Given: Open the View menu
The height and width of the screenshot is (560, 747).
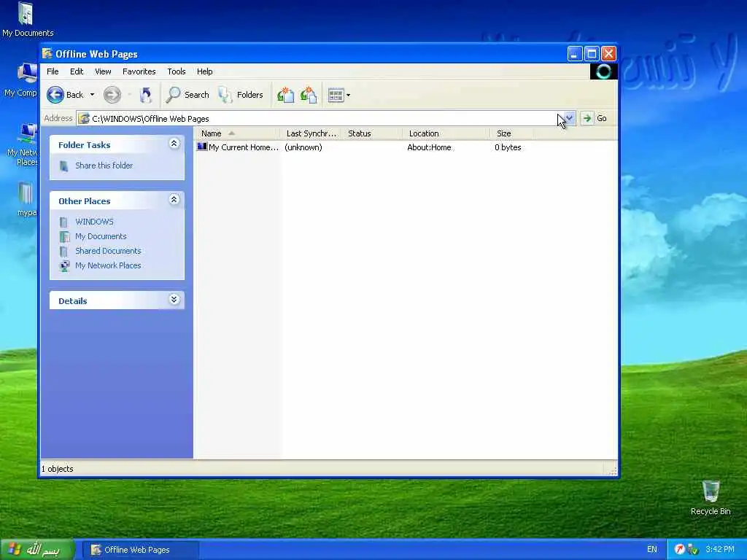Looking at the screenshot, I should click(x=103, y=71).
